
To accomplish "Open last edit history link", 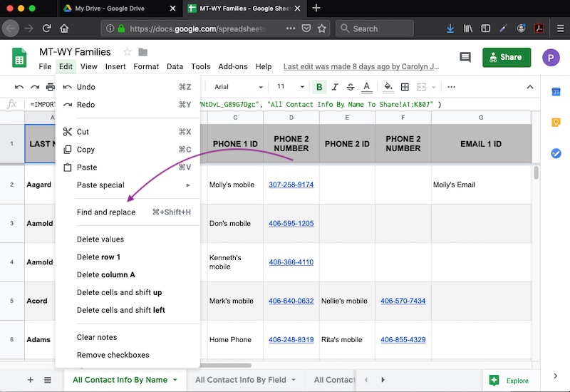I will pyautogui.click(x=361, y=66).
